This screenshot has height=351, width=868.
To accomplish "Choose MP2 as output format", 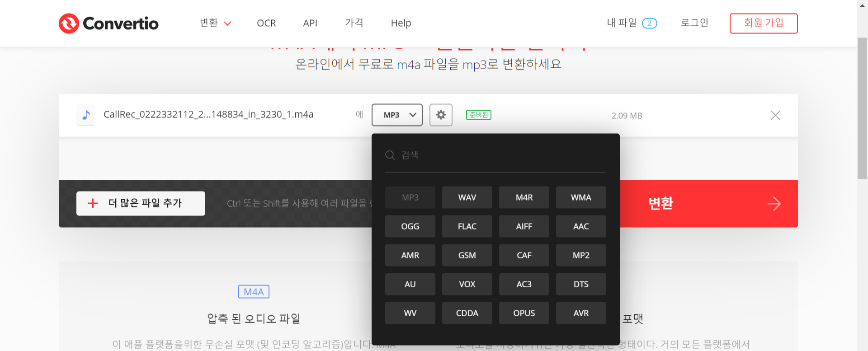I will [581, 255].
